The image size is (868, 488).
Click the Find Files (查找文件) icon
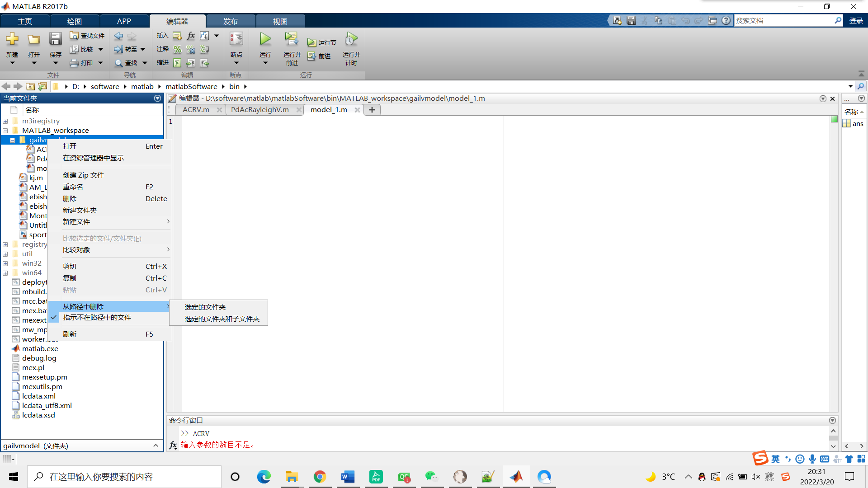point(74,35)
